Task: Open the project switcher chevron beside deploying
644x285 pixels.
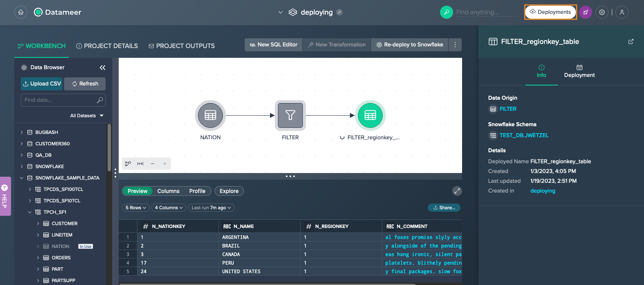Action: (x=280, y=12)
